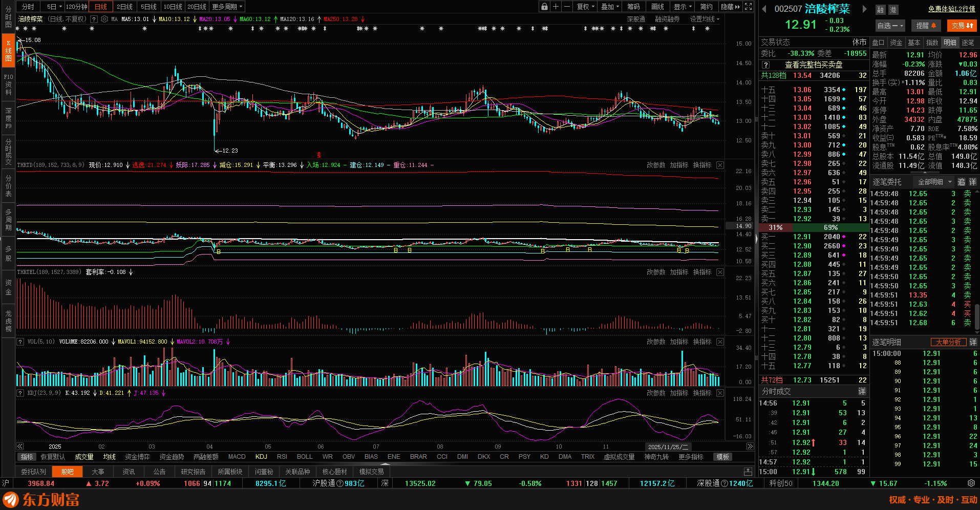Click the orange 交易 button
Viewport: 980px width, 510px height.
(962, 26)
